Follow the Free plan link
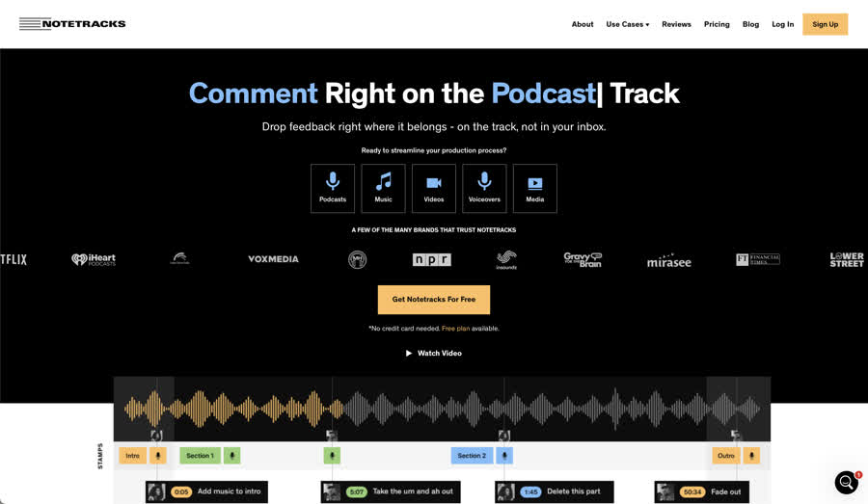Image resolution: width=868 pixels, height=504 pixels. pyautogui.click(x=455, y=329)
